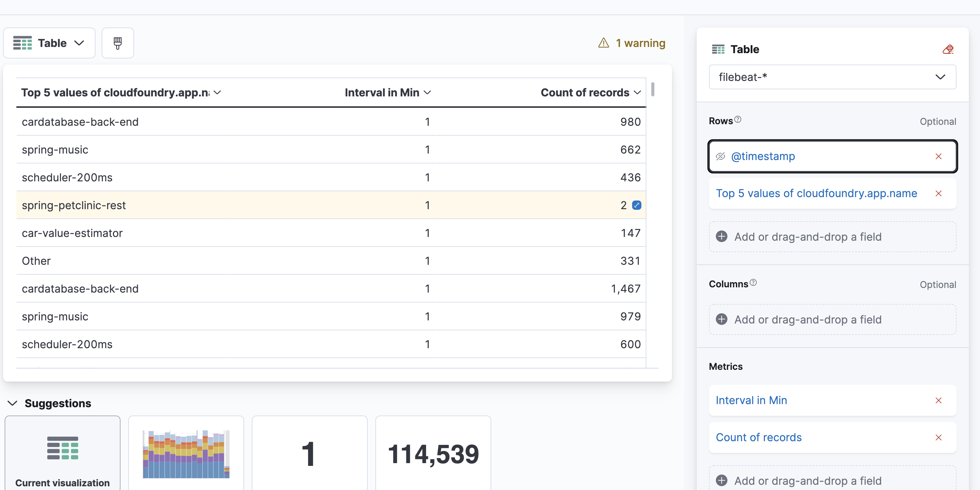Open the Table chart type dropdown
Screen dimensions: 980x490
point(49,43)
